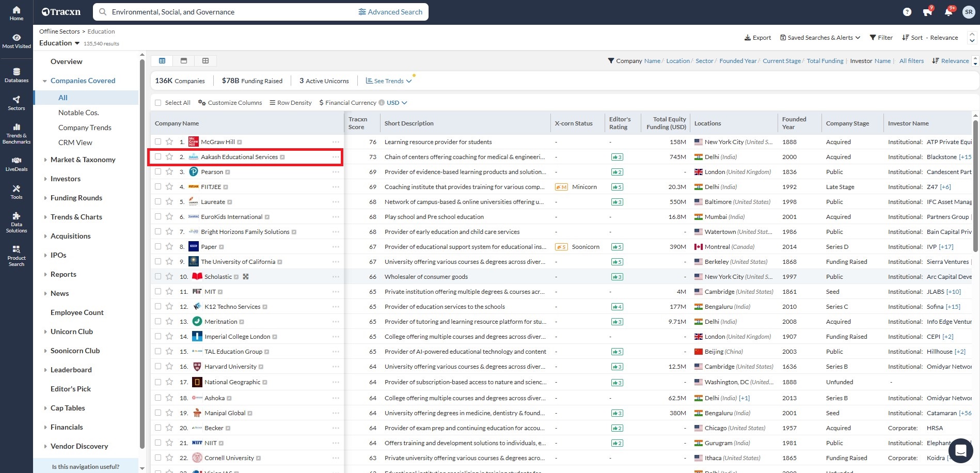Expand Saved Searches & Alerts dropdown
Screen dimensions: 980x473
coord(820,38)
